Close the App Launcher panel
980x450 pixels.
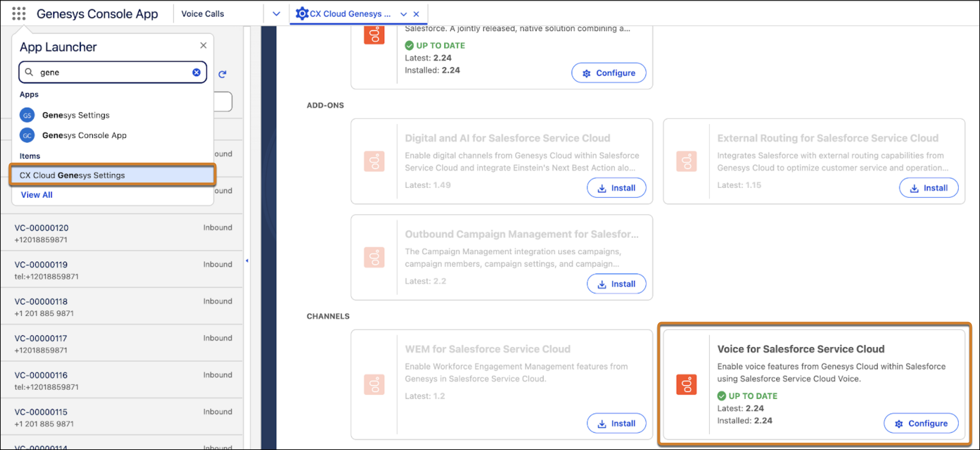[204, 46]
